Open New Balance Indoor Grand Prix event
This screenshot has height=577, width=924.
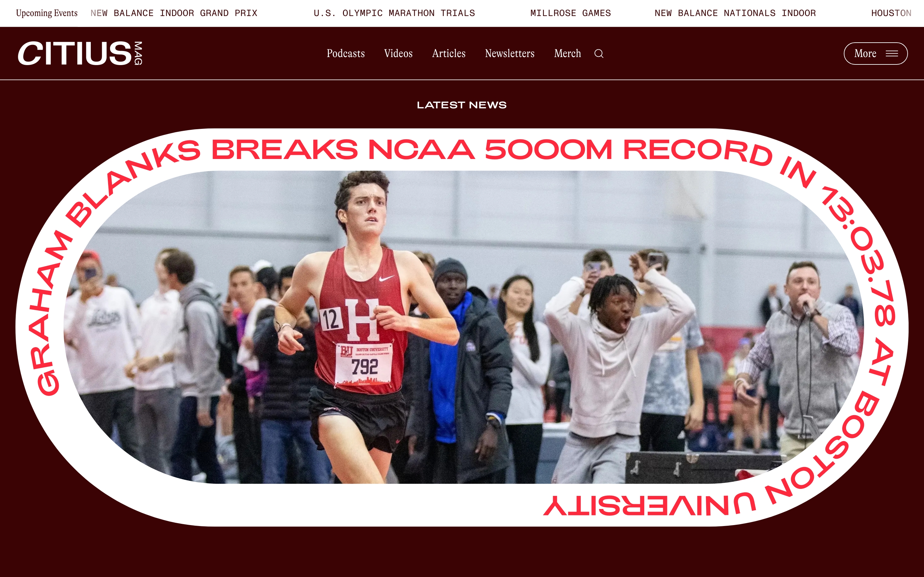174,13
